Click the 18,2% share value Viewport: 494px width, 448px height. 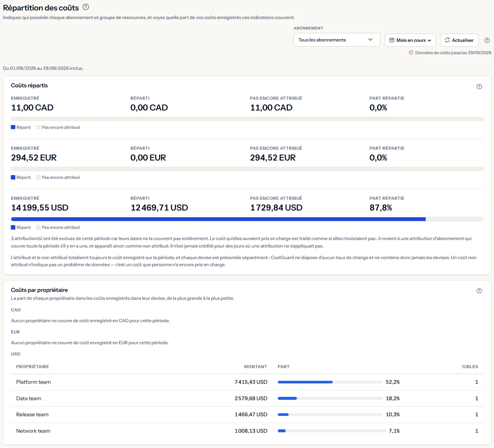[x=393, y=398]
